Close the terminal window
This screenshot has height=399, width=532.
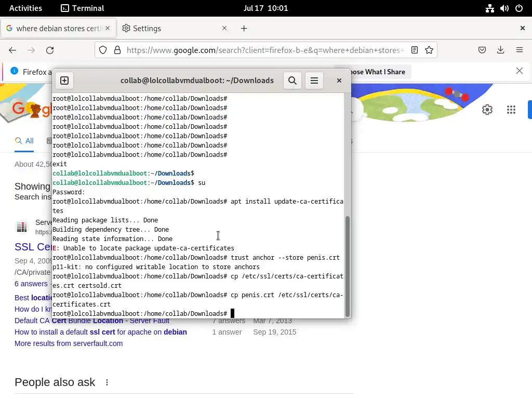point(339,81)
